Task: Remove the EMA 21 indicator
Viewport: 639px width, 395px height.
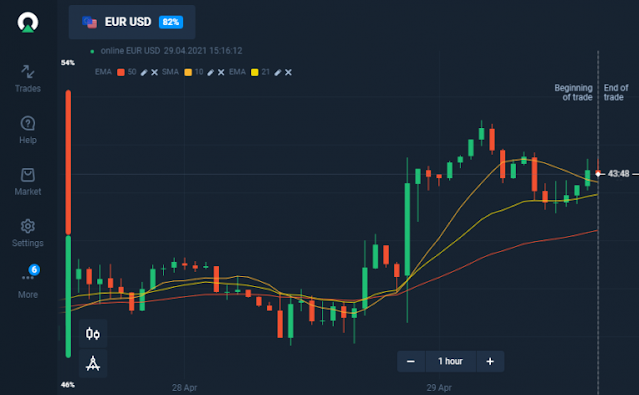Action: click(288, 73)
